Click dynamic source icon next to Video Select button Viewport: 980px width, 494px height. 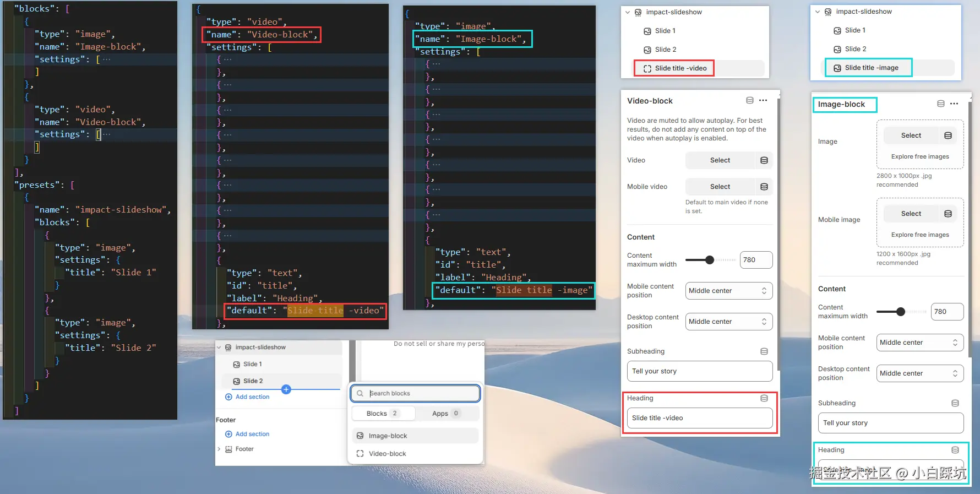764,160
